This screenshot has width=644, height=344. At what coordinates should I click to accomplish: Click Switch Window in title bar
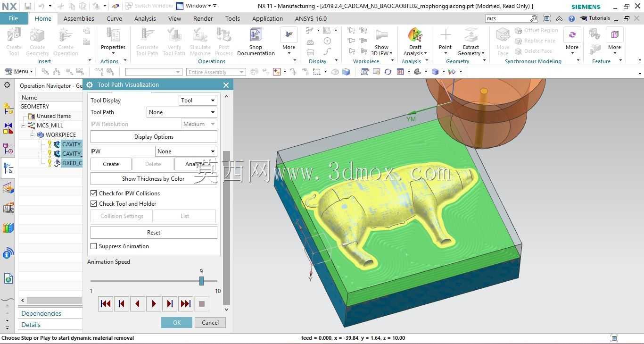(149, 6)
